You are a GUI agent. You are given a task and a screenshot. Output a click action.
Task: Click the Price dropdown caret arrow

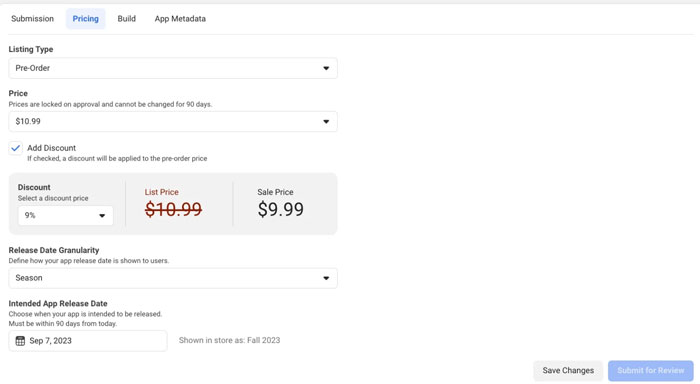(x=326, y=121)
